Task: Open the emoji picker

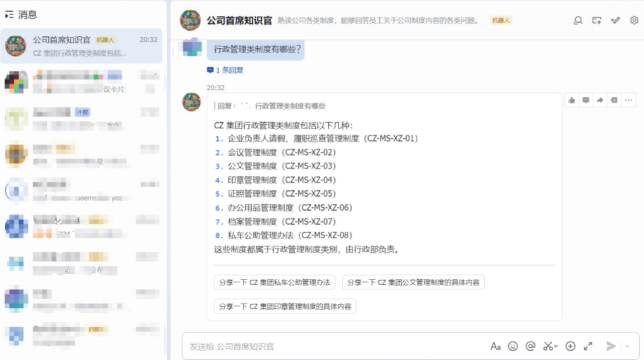Action: click(x=513, y=346)
